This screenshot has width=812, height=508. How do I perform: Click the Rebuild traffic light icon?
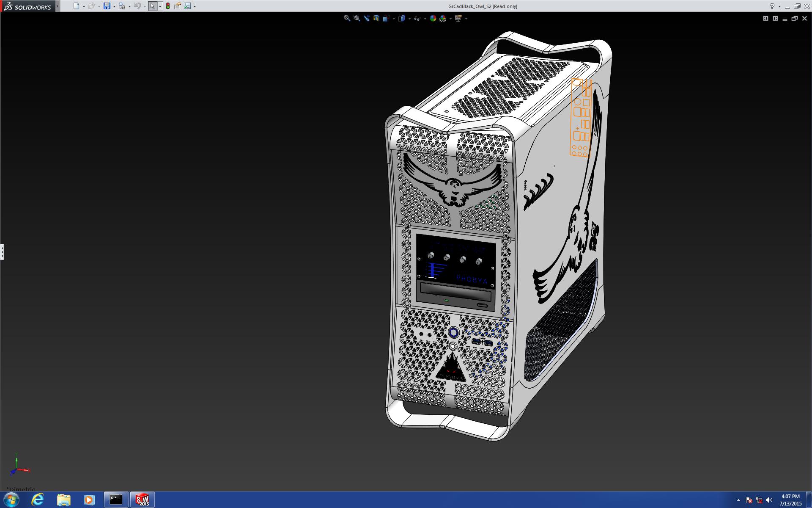[168, 6]
